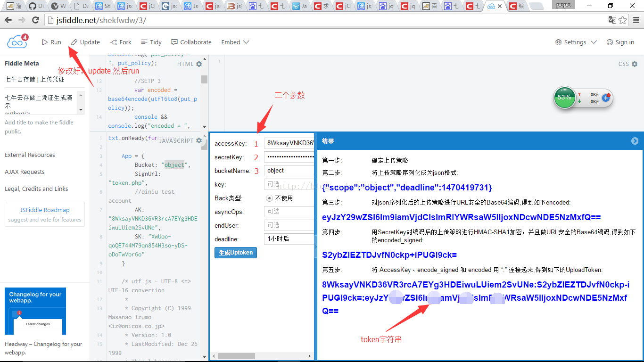This screenshot has height=362, width=644.
Task: Open the Settings dropdown
Action: point(576,42)
